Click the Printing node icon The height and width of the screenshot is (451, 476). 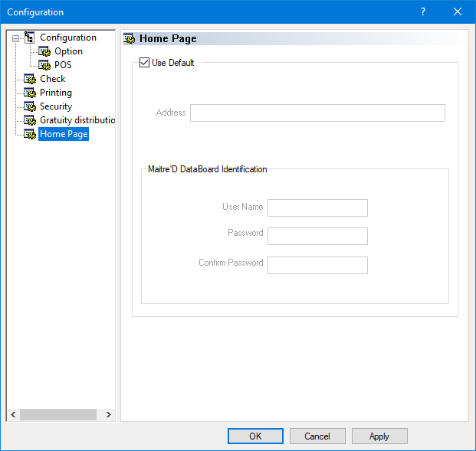tap(30, 93)
